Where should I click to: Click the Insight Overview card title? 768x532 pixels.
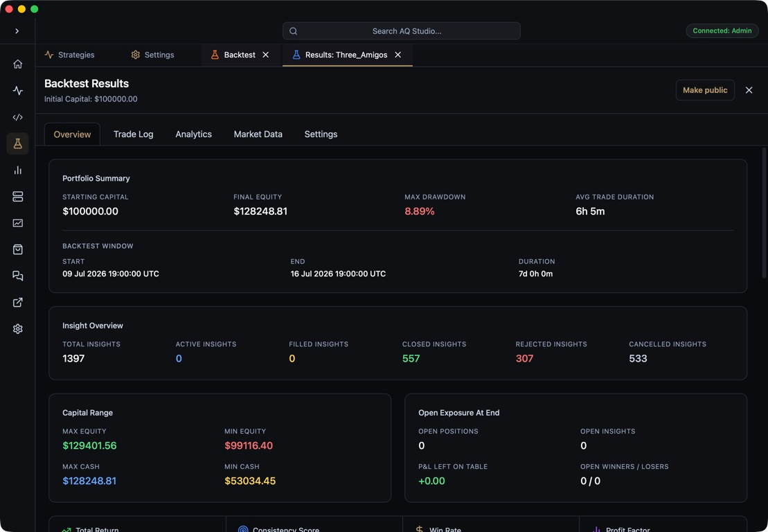[93, 326]
